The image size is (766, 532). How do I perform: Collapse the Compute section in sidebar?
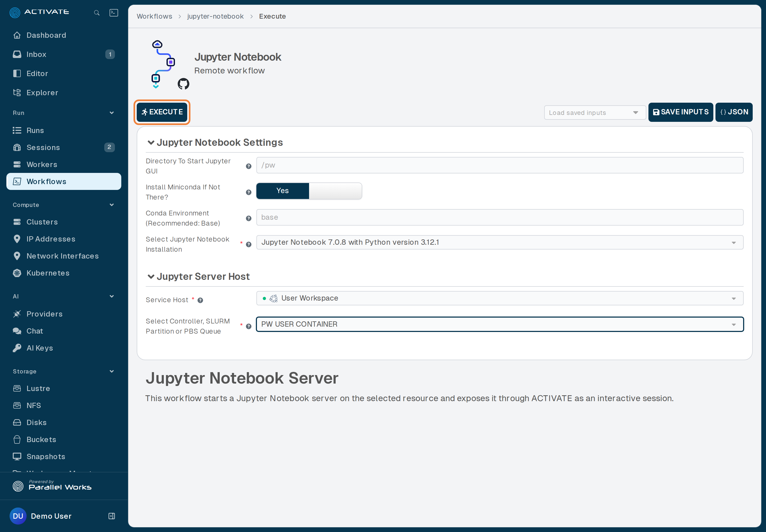(x=112, y=205)
